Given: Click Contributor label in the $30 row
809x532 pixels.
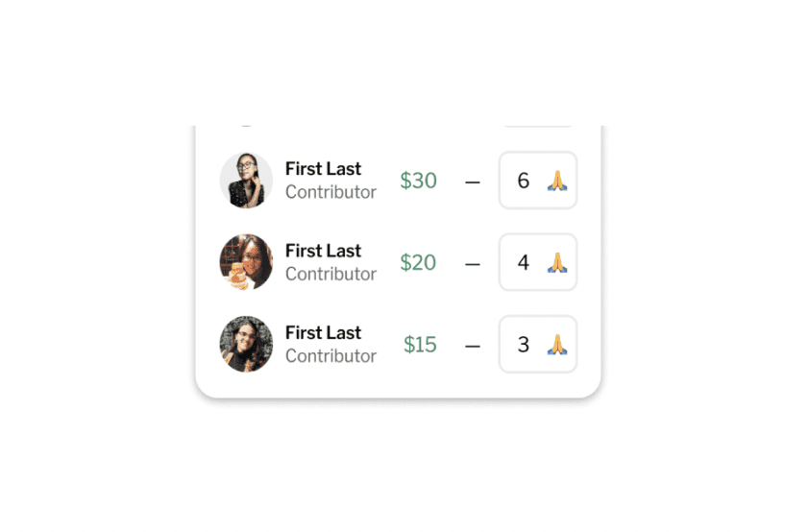Looking at the screenshot, I should pos(331,192).
